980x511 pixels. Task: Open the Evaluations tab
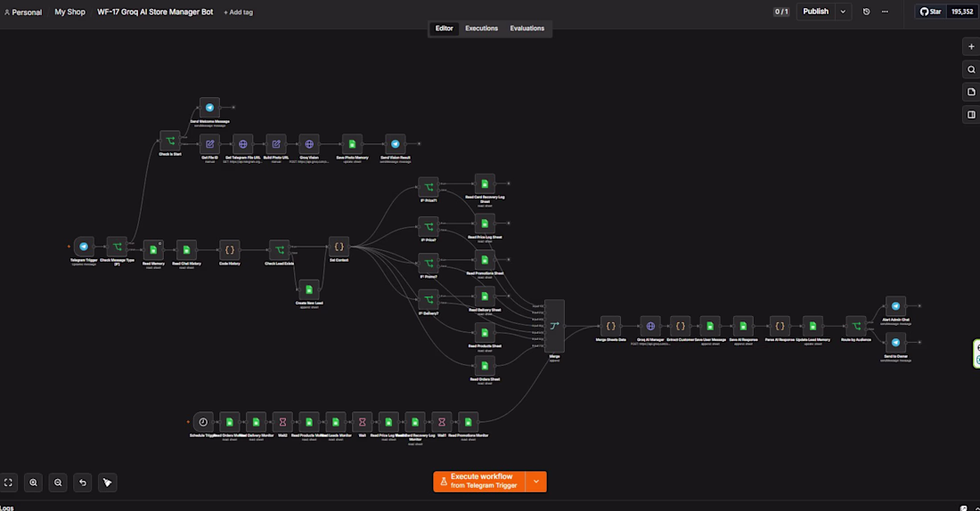(x=527, y=28)
